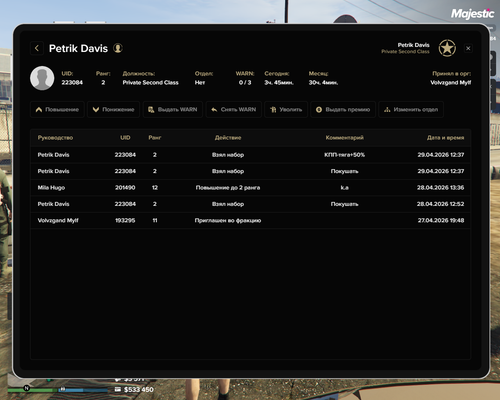Open the star emblem faction icon
This screenshot has width=500, height=400.
pyautogui.click(x=447, y=48)
